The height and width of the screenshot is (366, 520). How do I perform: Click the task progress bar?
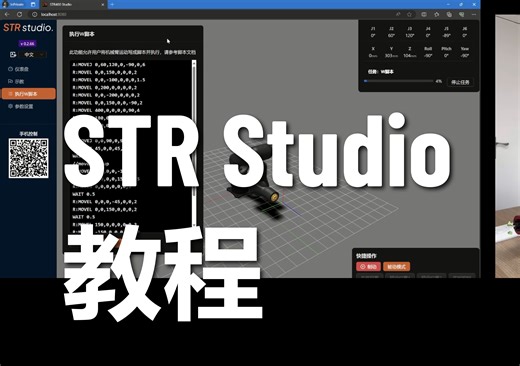click(x=399, y=81)
